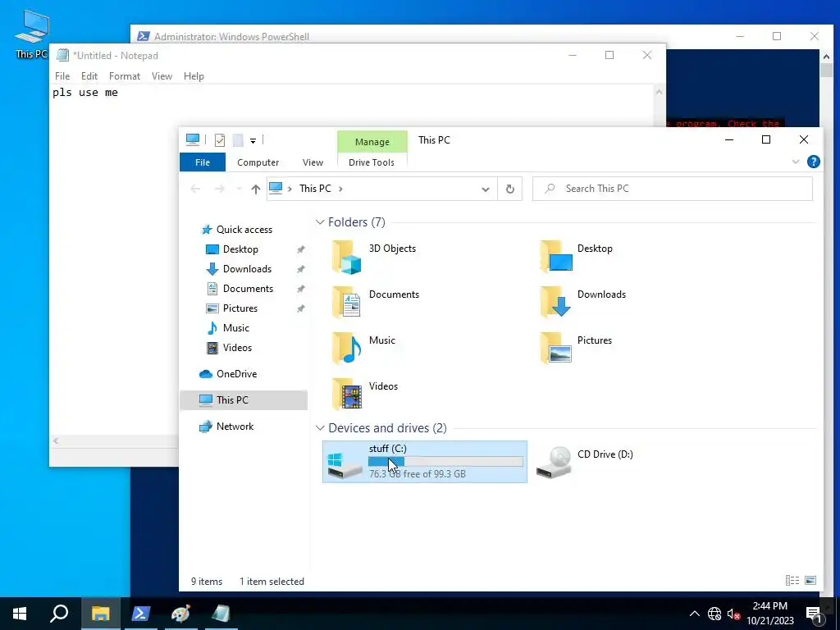Screen dimensions: 840x630
Task: Click the blue Help question mark icon
Action: coord(813,162)
